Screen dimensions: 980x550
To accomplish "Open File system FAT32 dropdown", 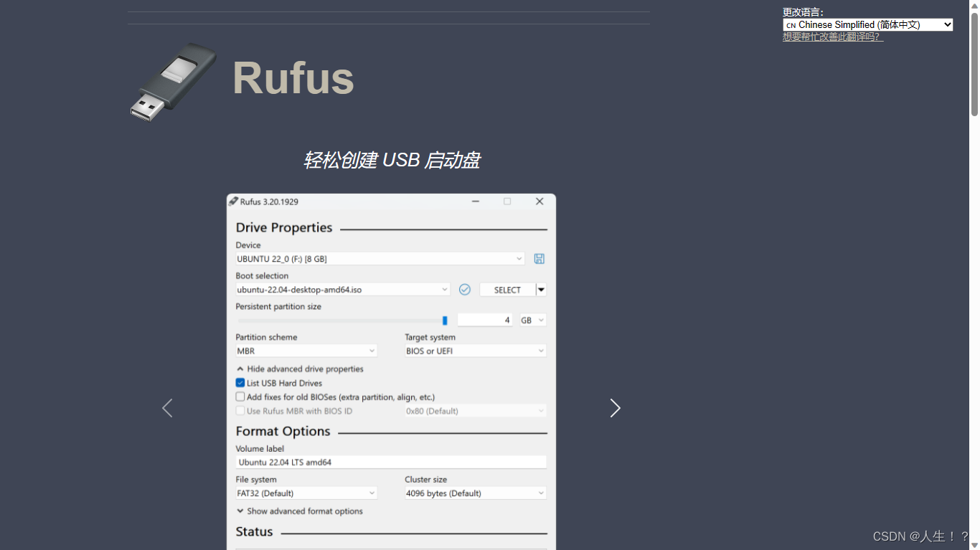I will [306, 493].
